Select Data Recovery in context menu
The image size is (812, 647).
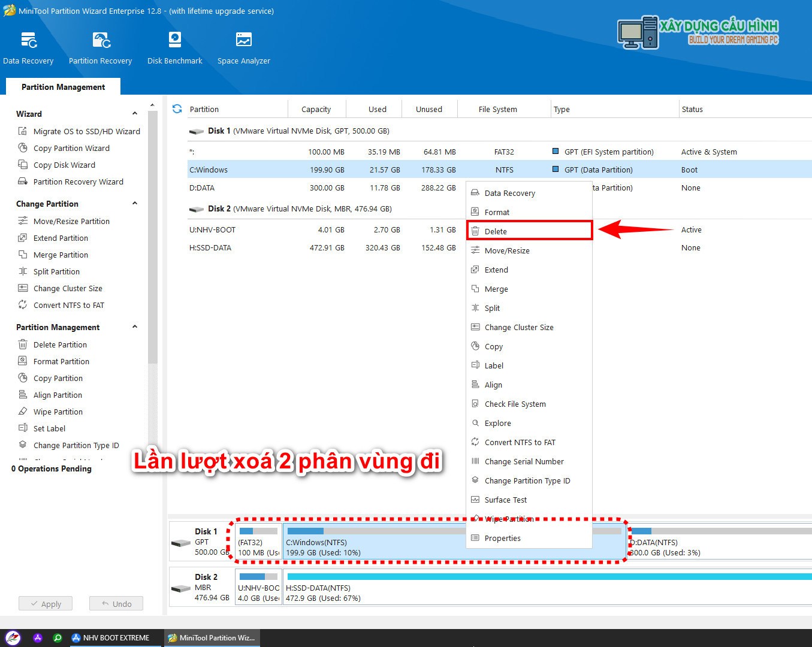coord(529,193)
